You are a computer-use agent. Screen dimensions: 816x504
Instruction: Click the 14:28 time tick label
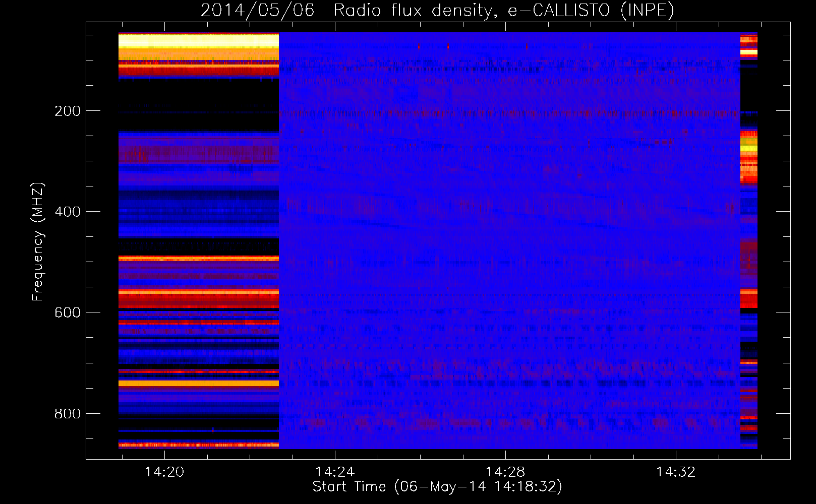coord(505,472)
